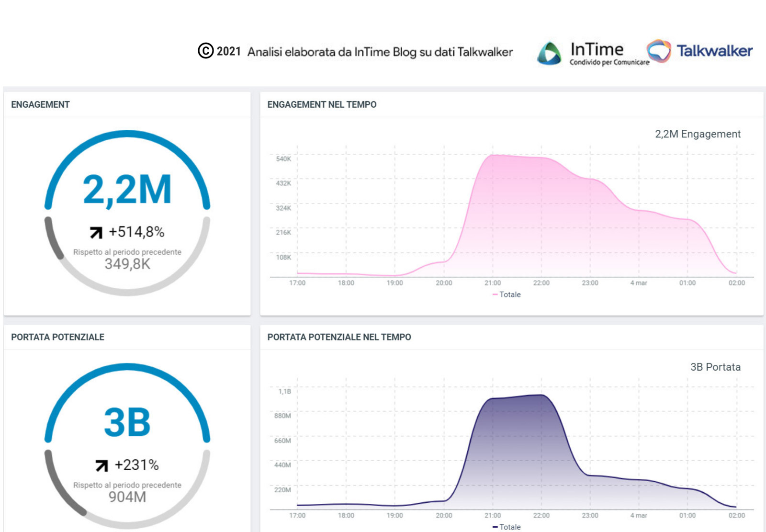
Task: Click the Talkwalker swirl logo icon
Action: 659,51
